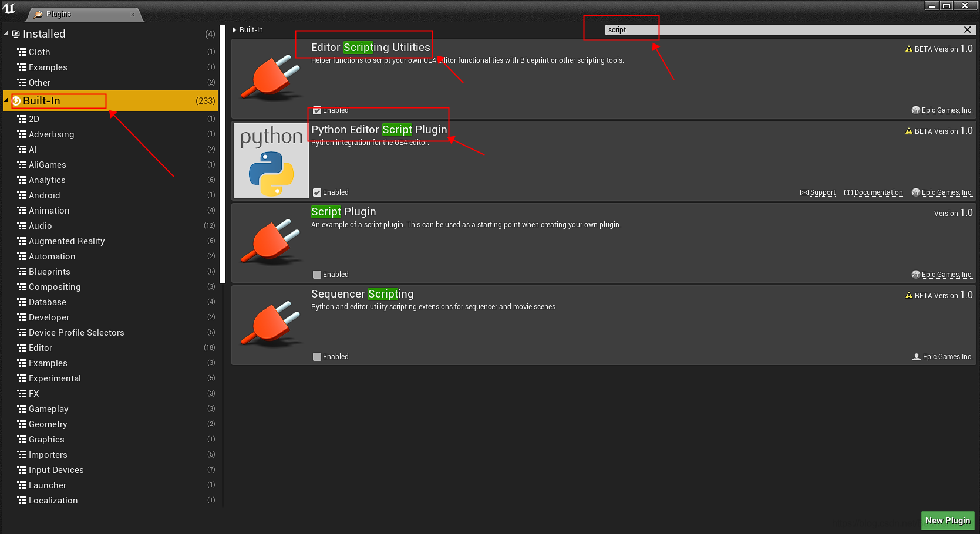
Task: Click the book icon next to Documentation
Action: click(848, 192)
